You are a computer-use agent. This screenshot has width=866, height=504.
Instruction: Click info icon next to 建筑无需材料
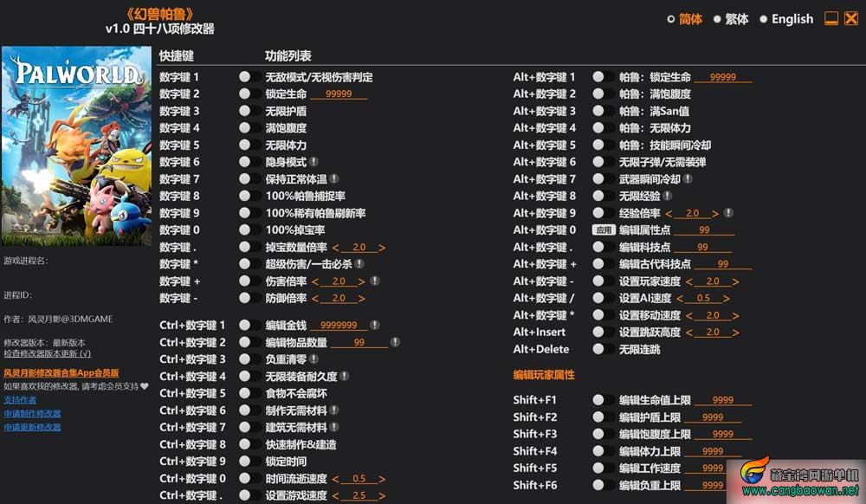coord(334,427)
